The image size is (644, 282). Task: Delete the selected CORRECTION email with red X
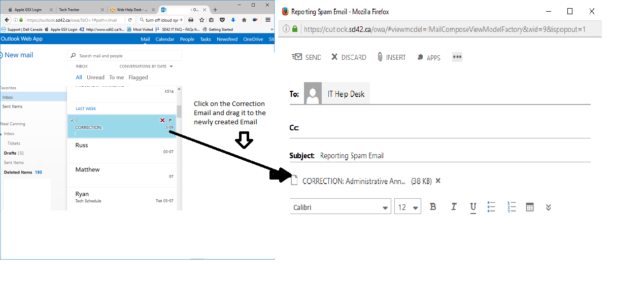click(x=162, y=120)
